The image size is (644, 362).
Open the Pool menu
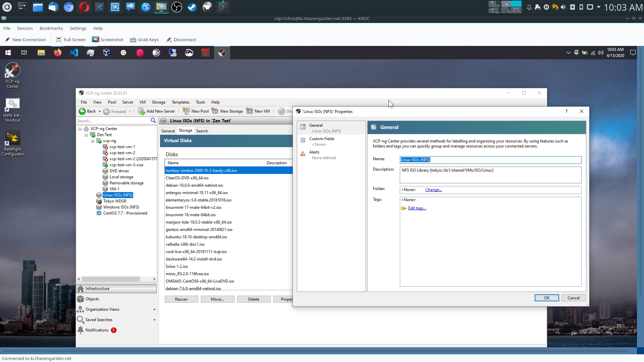(112, 102)
